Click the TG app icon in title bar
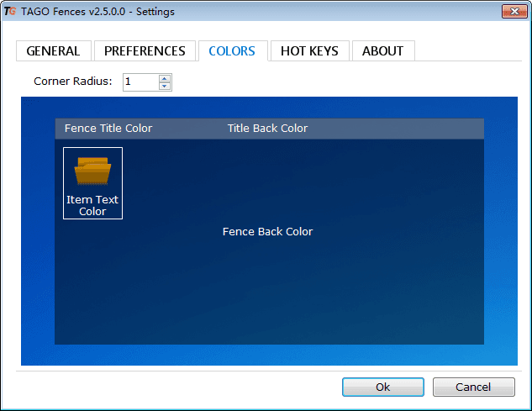This screenshot has height=411, width=532. 10,11
